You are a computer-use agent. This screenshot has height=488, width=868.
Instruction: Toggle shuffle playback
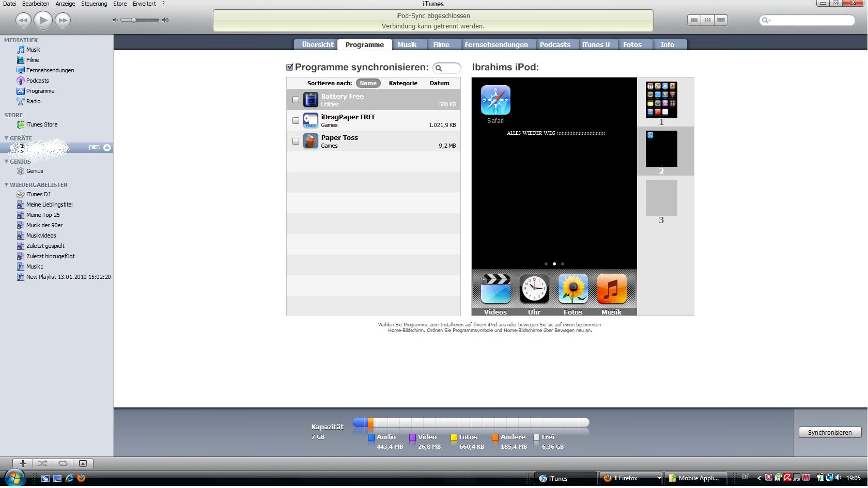pyautogui.click(x=43, y=463)
